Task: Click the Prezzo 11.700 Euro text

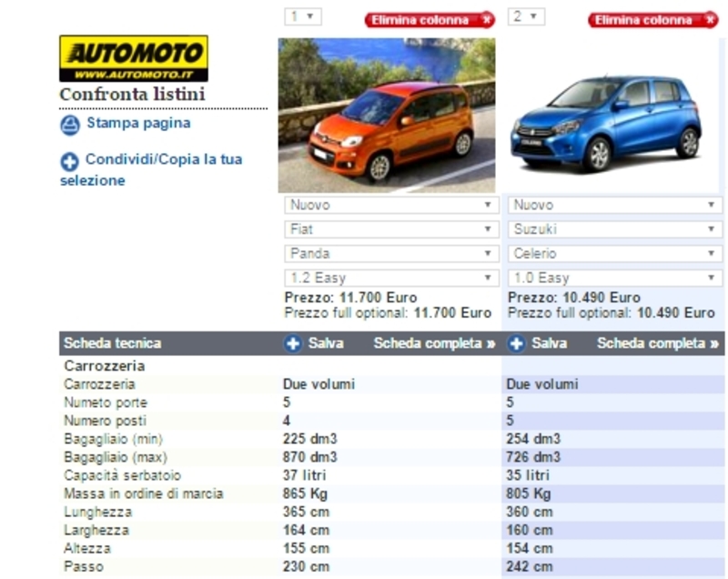Action: 351,297
